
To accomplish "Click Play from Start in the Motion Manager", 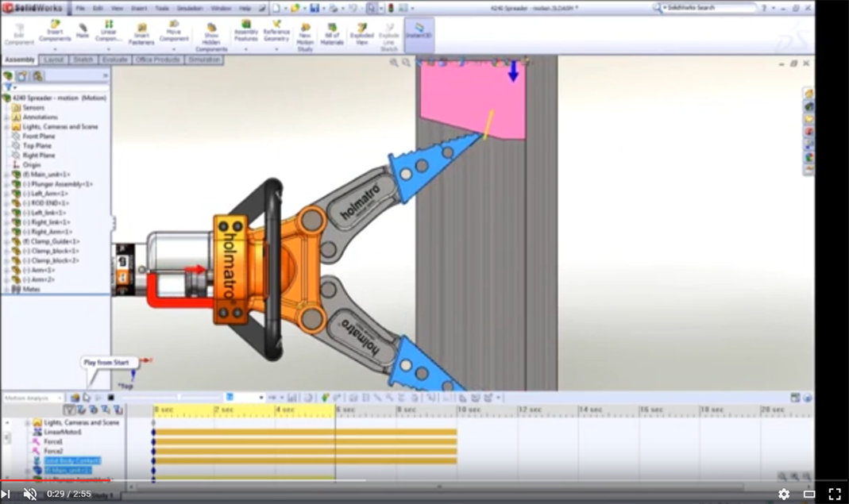I will point(87,398).
